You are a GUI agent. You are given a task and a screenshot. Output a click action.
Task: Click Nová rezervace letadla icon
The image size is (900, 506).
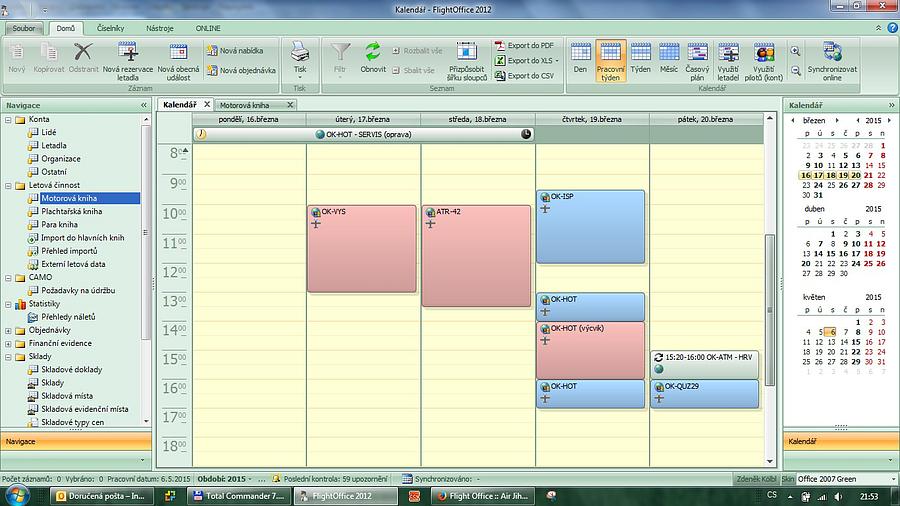[127, 52]
